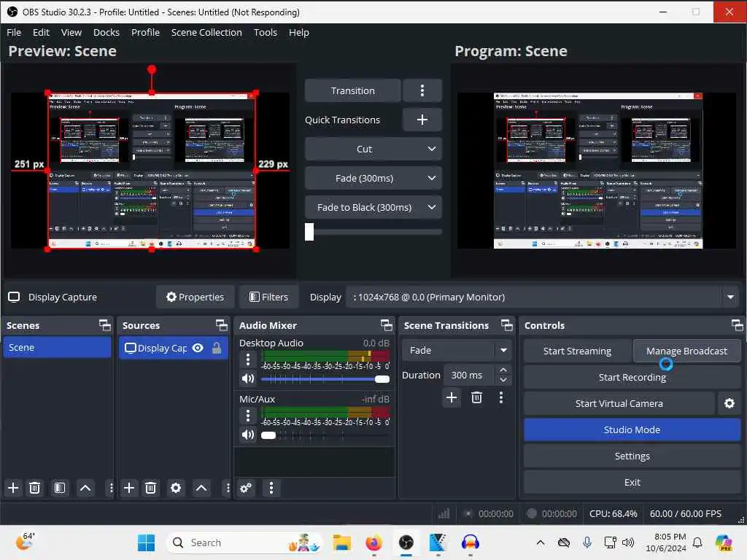This screenshot has width=747, height=560.
Task: Undock the Audio Mixer panel
Action: pyautogui.click(x=387, y=325)
